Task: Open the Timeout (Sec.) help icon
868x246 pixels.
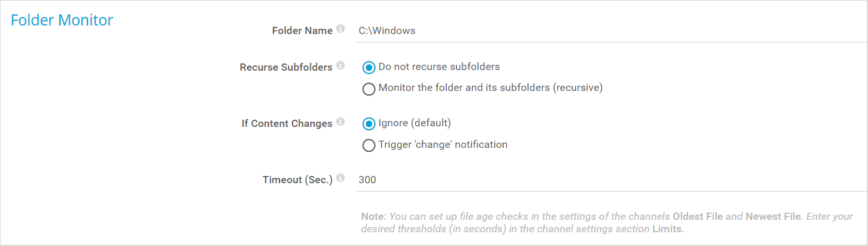Action: pyautogui.click(x=340, y=179)
